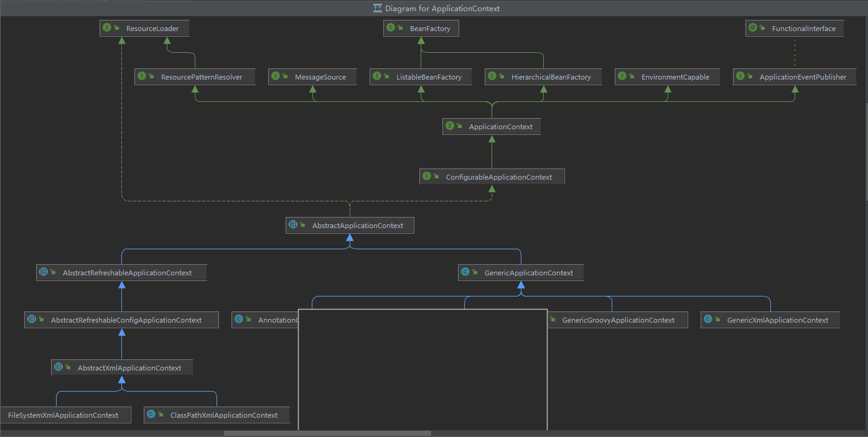Image resolution: width=868 pixels, height=437 pixels.
Task: Click the interface icon on MessageSource node
Action: (276, 76)
